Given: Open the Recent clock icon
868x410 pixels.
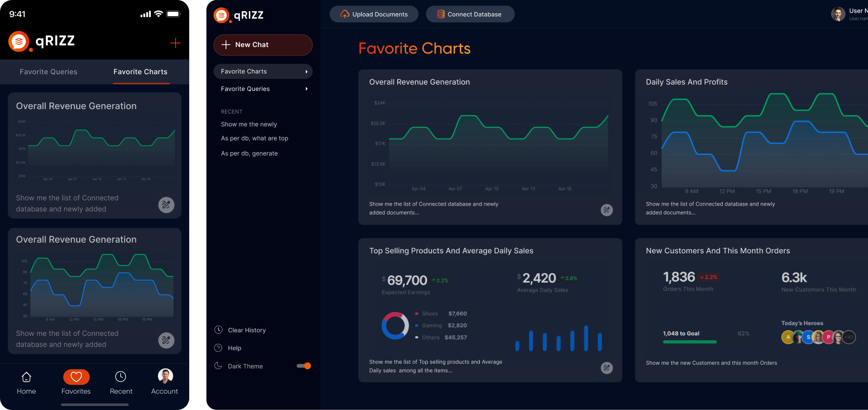Looking at the screenshot, I should tap(121, 377).
